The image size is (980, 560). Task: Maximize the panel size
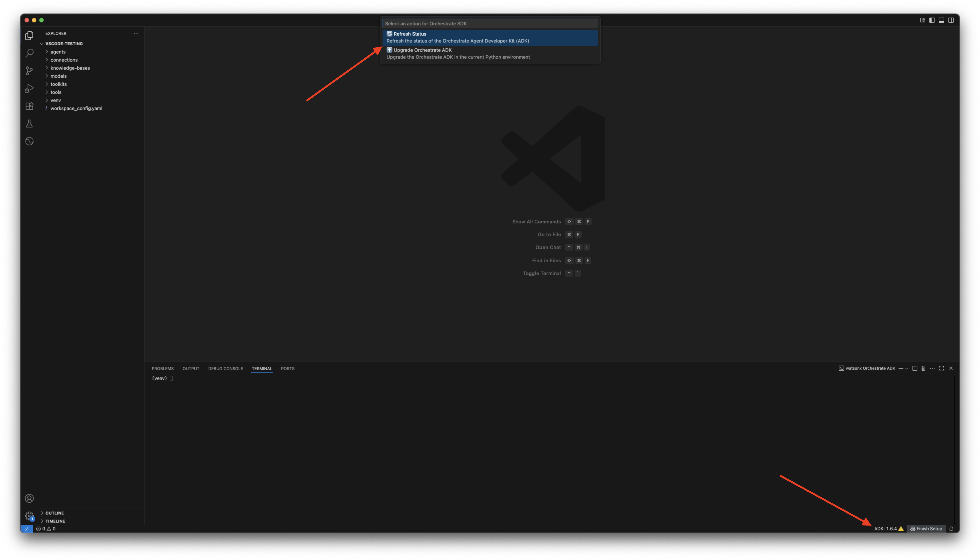tap(941, 368)
